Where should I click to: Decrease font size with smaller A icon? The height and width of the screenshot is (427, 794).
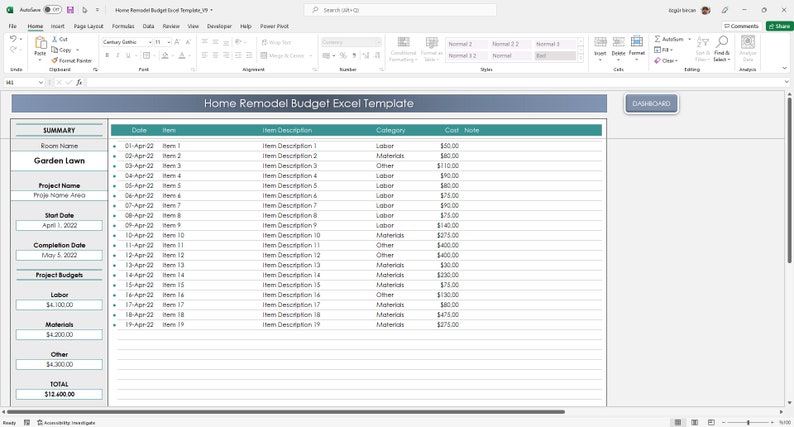coord(188,42)
